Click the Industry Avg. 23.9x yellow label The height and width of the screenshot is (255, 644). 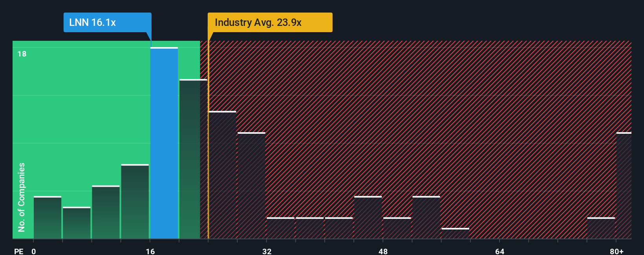coord(270,22)
